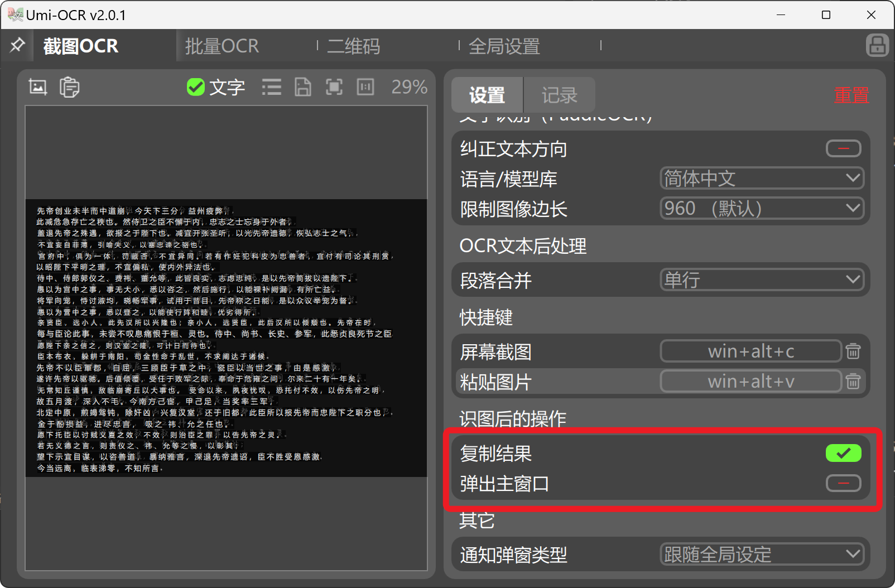The image size is (895, 588).
Task: Delete the win+alt+c screenshot hotkey
Action: click(853, 351)
